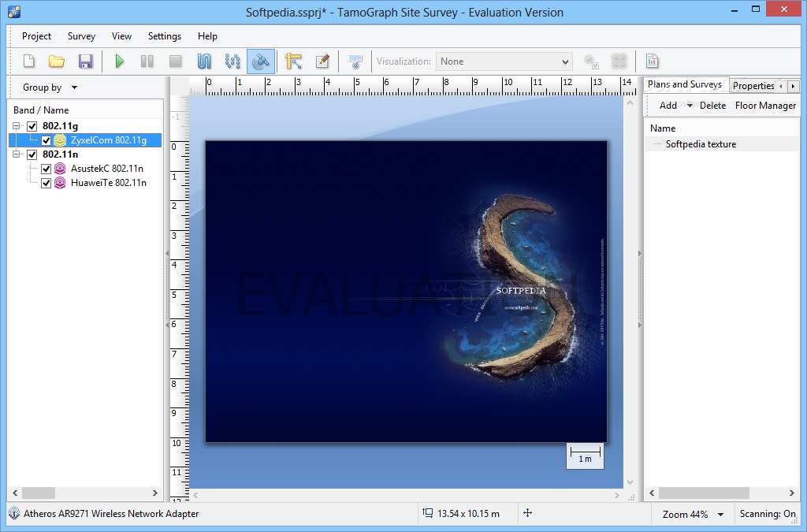
Task: Select the ZyxelCom 802.11g tree row
Action: coord(85,140)
